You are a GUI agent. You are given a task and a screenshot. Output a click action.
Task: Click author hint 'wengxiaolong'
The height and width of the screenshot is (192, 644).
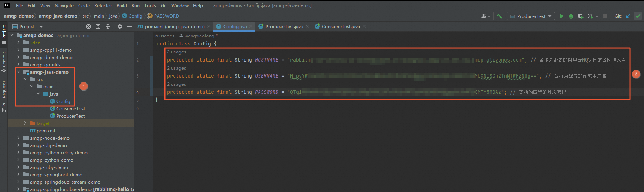199,36
